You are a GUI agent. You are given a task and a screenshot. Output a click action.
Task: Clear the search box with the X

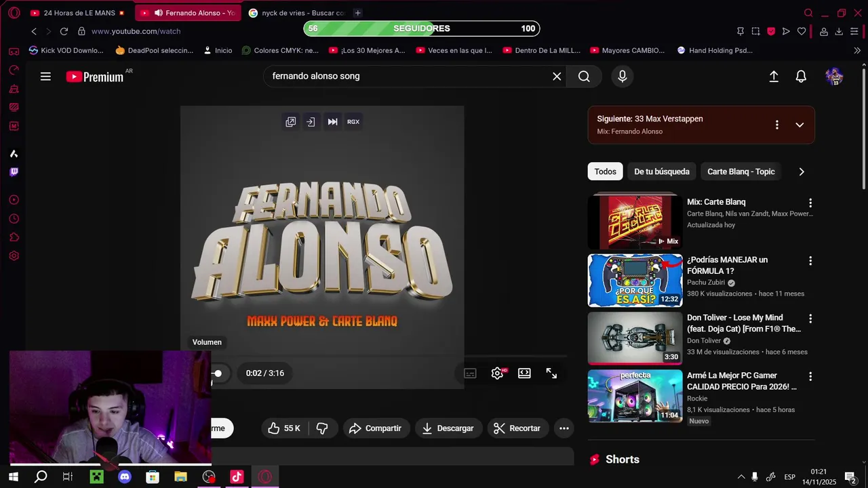tap(557, 76)
